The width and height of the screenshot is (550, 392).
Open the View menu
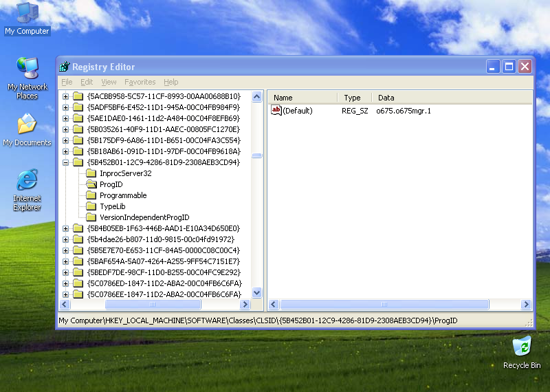pyautogui.click(x=109, y=82)
